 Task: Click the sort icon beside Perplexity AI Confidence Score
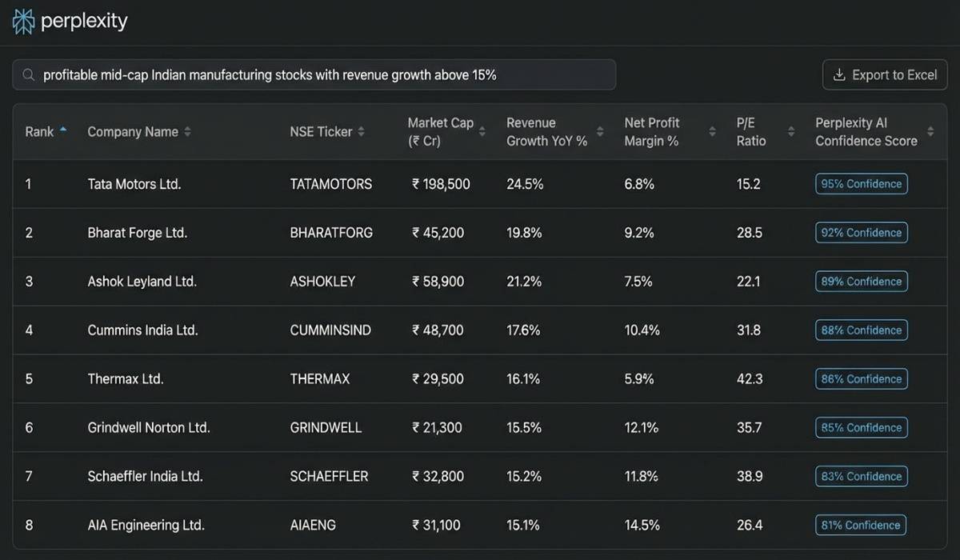click(x=930, y=131)
